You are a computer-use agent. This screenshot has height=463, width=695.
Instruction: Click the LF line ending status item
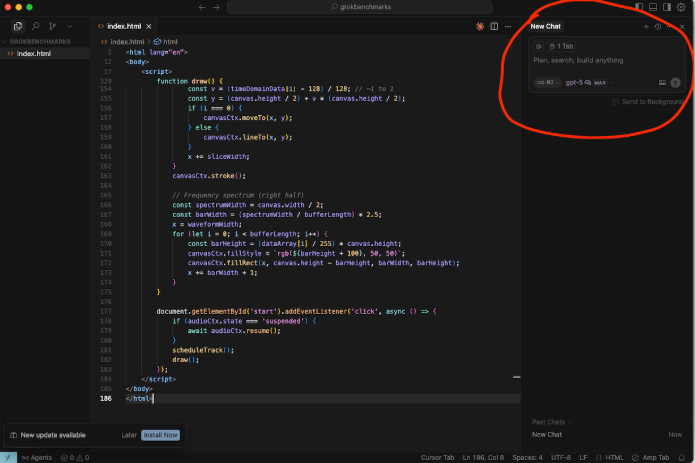[x=583, y=458]
